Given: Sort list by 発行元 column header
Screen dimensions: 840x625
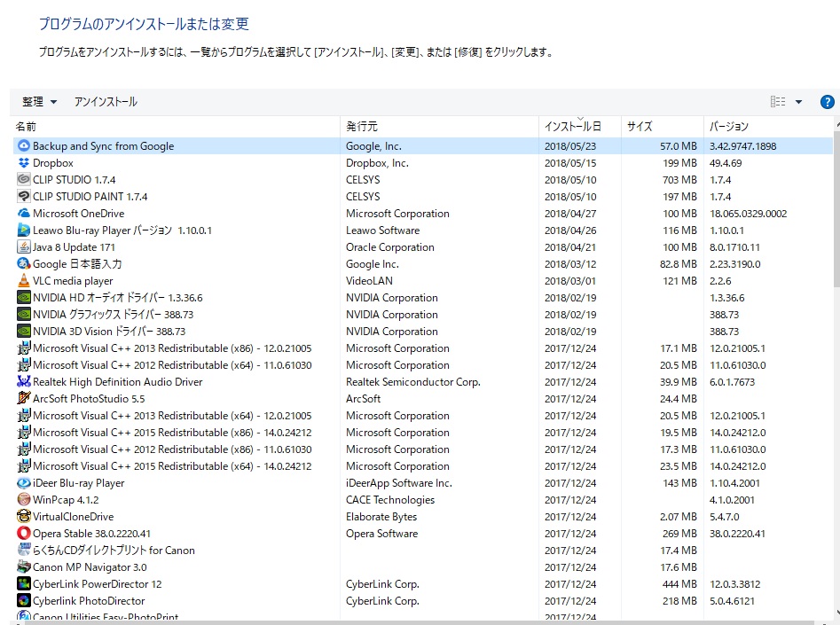Looking at the screenshot, I should tap(362, 127).
